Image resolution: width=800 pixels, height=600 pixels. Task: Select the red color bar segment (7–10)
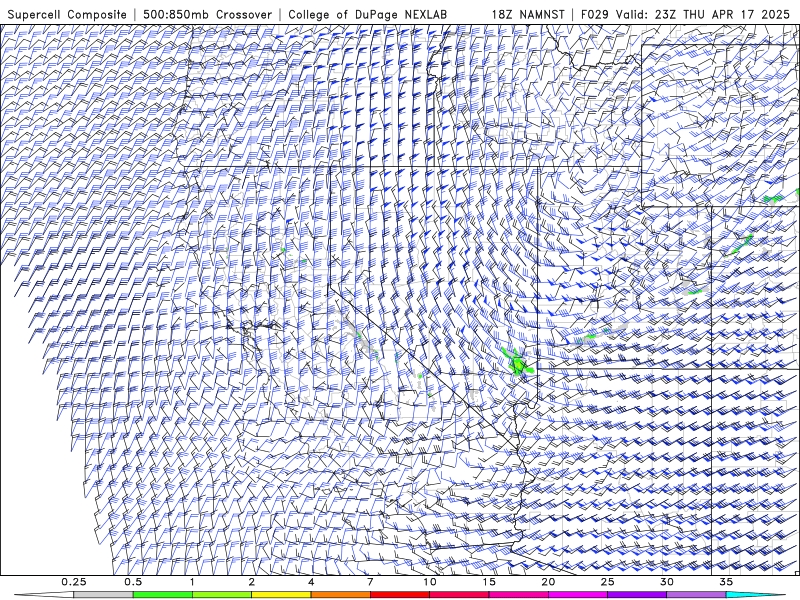tap(399, 595)
